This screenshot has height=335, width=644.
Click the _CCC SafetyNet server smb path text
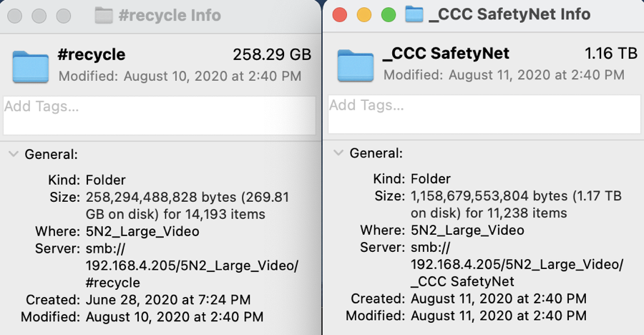517,266
